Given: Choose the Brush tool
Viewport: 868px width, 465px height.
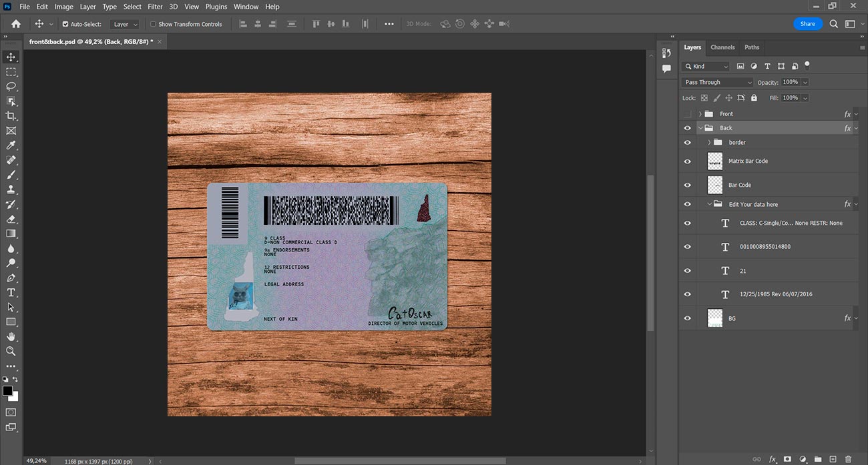Looking at the screenshot, I should click(11, 175).
